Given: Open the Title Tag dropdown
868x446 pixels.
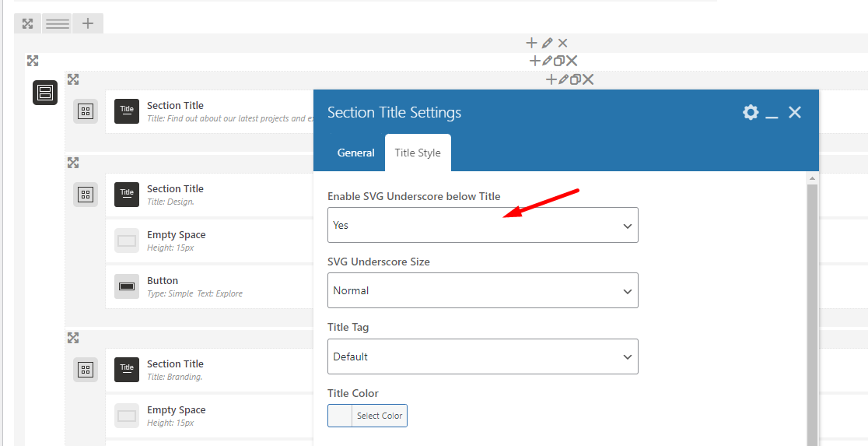Looking at the screenshot, I should point(483,356).
